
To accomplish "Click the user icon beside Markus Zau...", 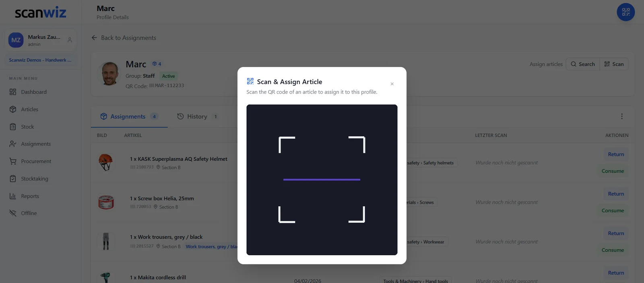I will [x=70, y=40].
